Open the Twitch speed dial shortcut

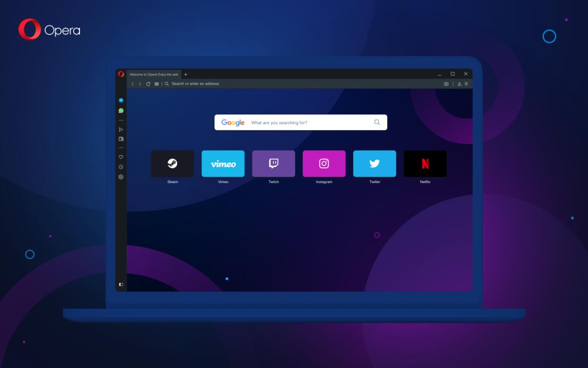(273, 163)
